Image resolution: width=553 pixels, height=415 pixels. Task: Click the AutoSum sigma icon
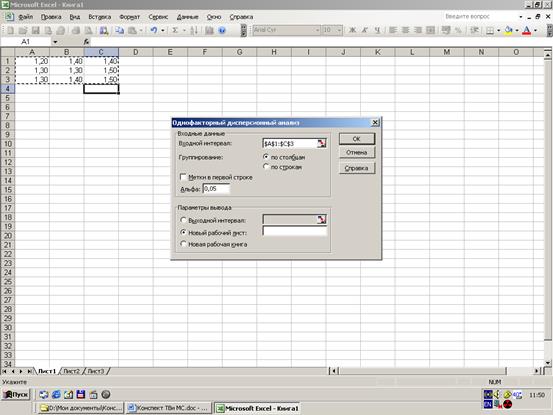175,30
